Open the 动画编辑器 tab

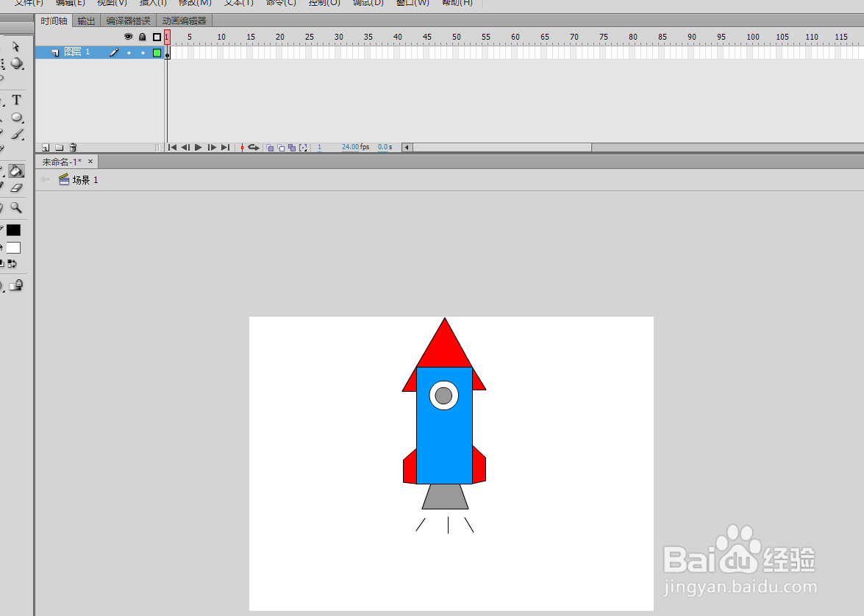(185, 21)
